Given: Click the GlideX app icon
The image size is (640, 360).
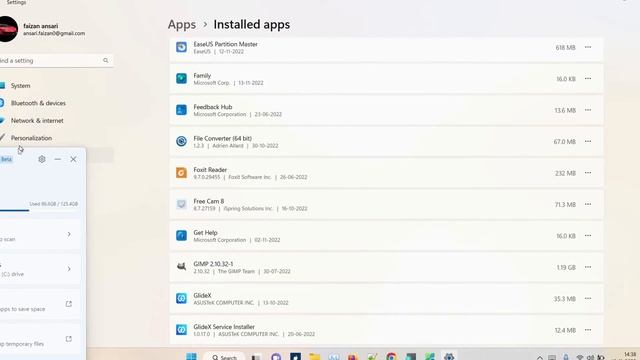Looking at the screenshot, I should 181,298.
